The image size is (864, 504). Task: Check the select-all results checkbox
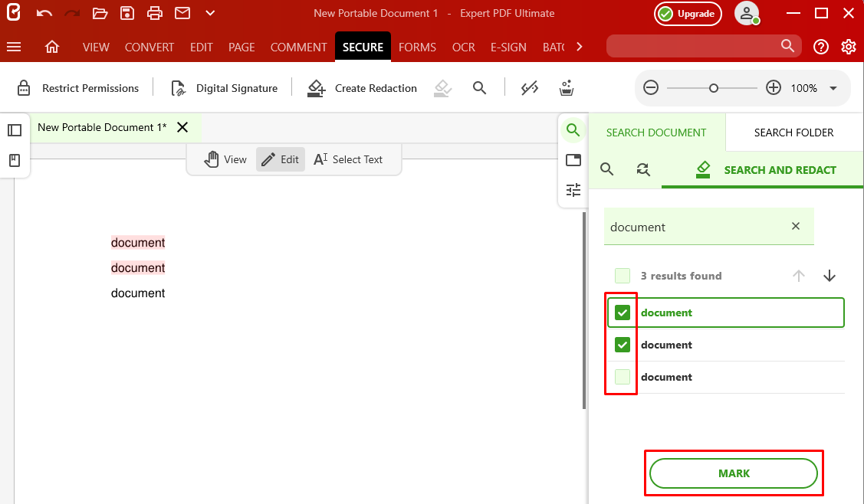pos(623,276)
